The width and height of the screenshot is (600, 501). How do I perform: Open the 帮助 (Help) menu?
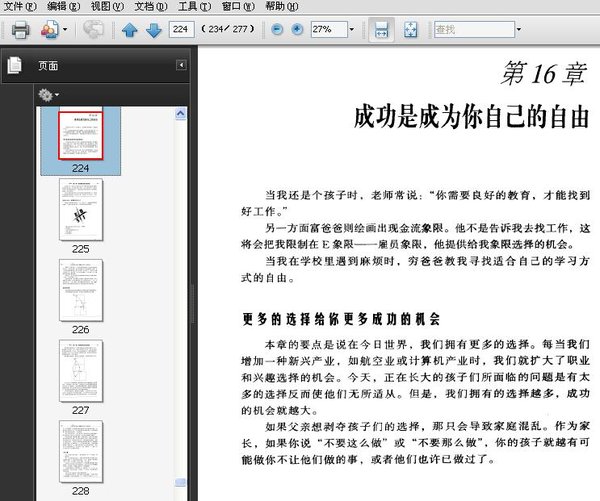point(282,6)
